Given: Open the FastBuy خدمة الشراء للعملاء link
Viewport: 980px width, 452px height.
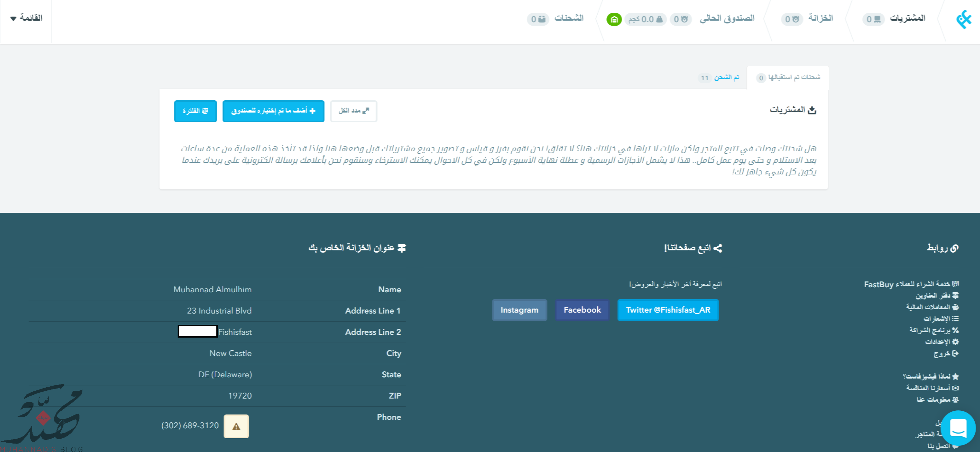Looking at the screenshot, I should coord(911,284).
